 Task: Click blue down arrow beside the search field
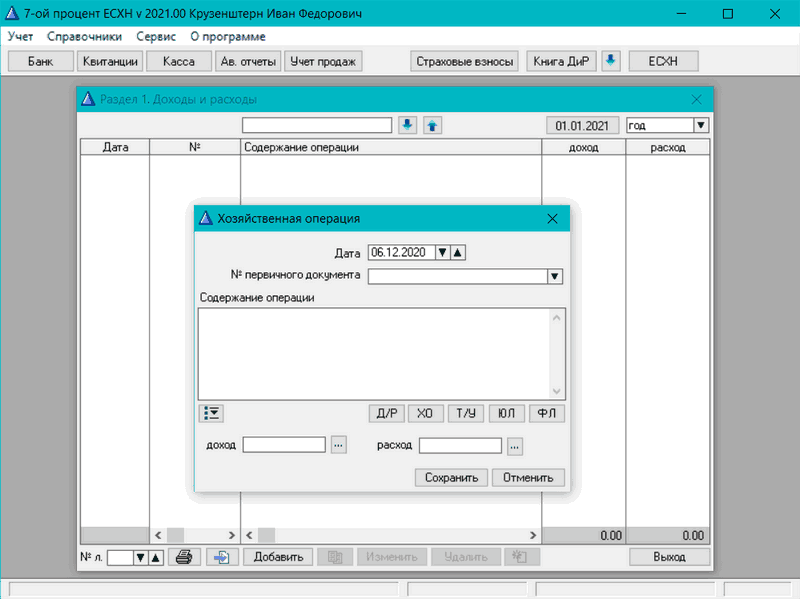[407, 125]
